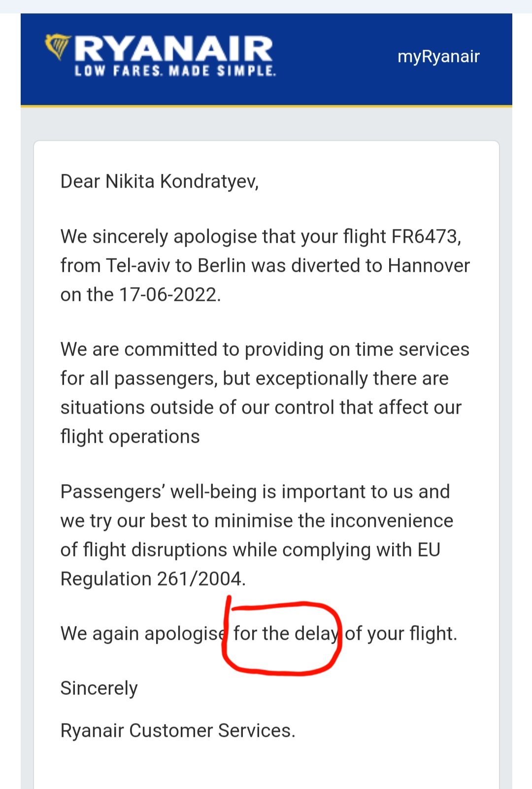
Task: Click the word 'Hannover' in the email
Action: (429, 265)
